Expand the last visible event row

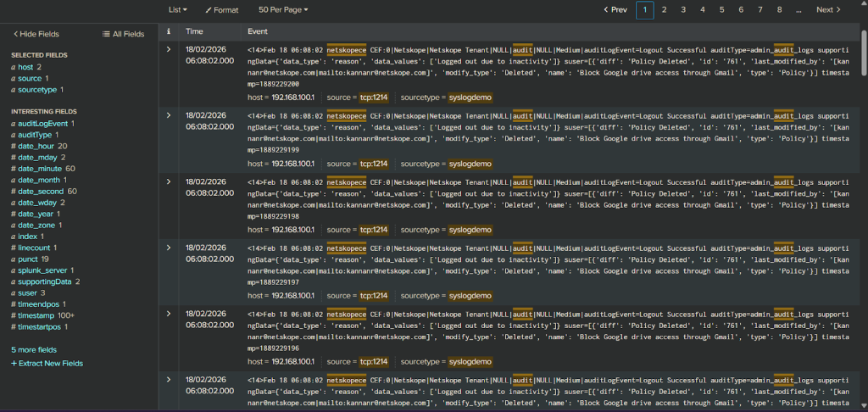click(x=169, y=379)
